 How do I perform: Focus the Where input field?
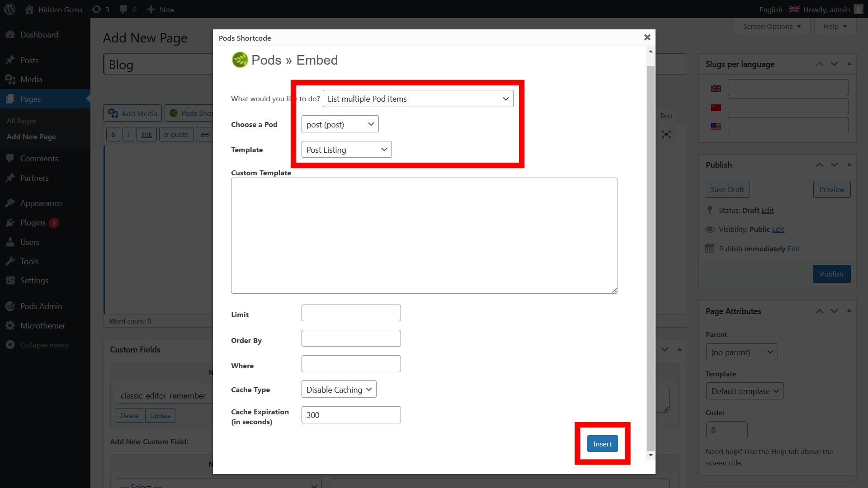pos(351,364)
